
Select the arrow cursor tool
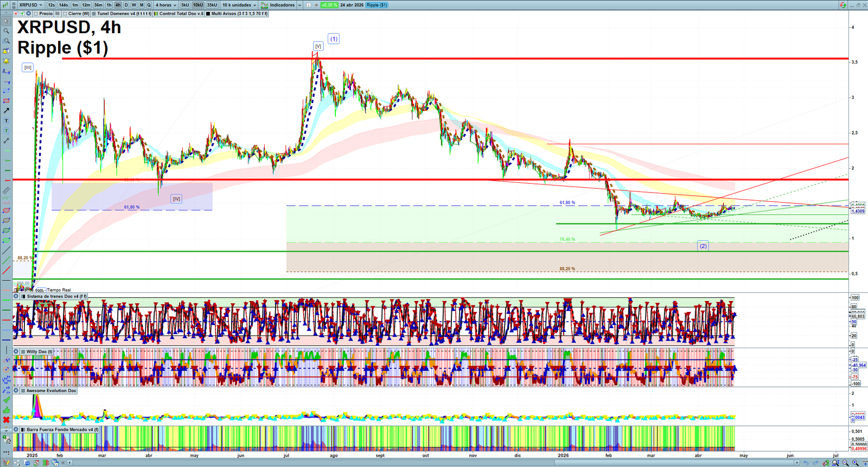click(7, 21)
